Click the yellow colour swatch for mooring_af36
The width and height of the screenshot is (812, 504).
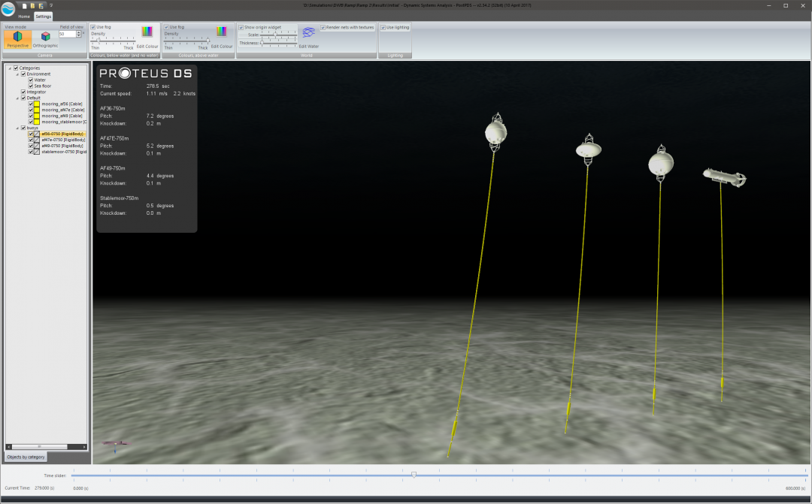pos(37,104)
